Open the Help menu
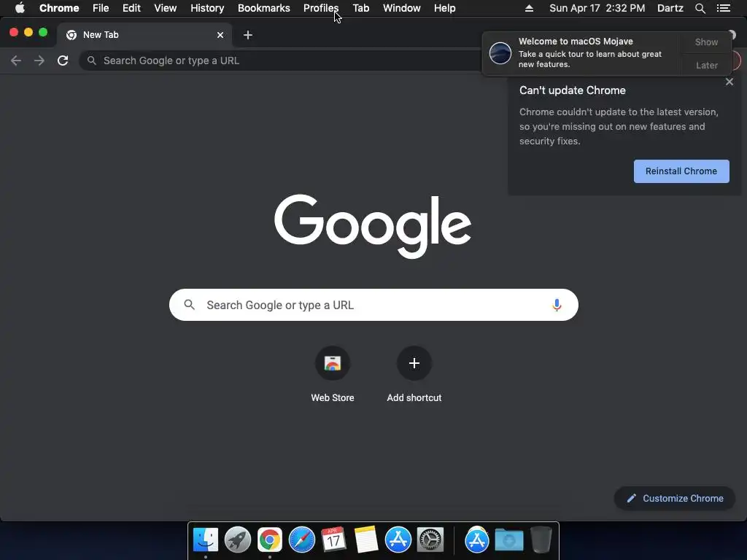This screenshot has height=560, width=747. [x=444, y=8]
